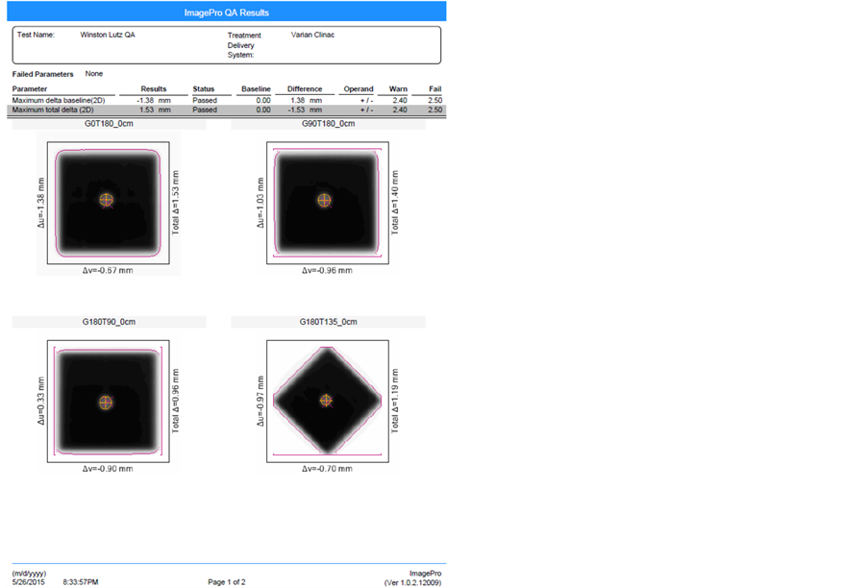Image resolution: width=868 pixels, height=588 pixels.
Task: Click Passed status in Maximum total delta row
Action: click(x=205, y=110)
